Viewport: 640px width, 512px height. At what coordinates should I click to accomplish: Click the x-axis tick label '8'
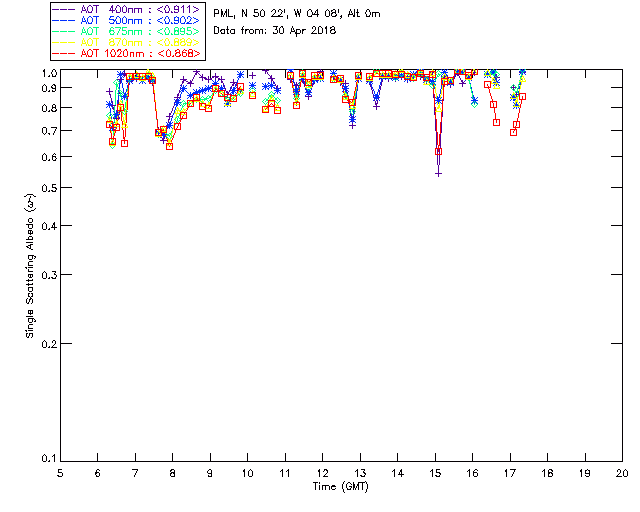[173, 473]
